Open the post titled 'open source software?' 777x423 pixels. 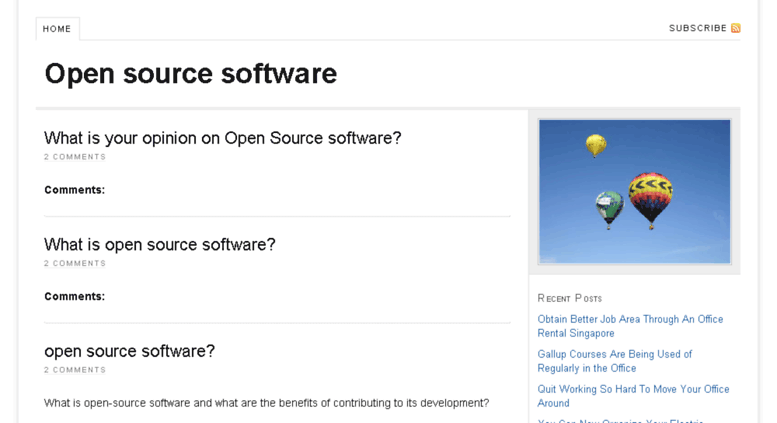click(x=129, y=351)
